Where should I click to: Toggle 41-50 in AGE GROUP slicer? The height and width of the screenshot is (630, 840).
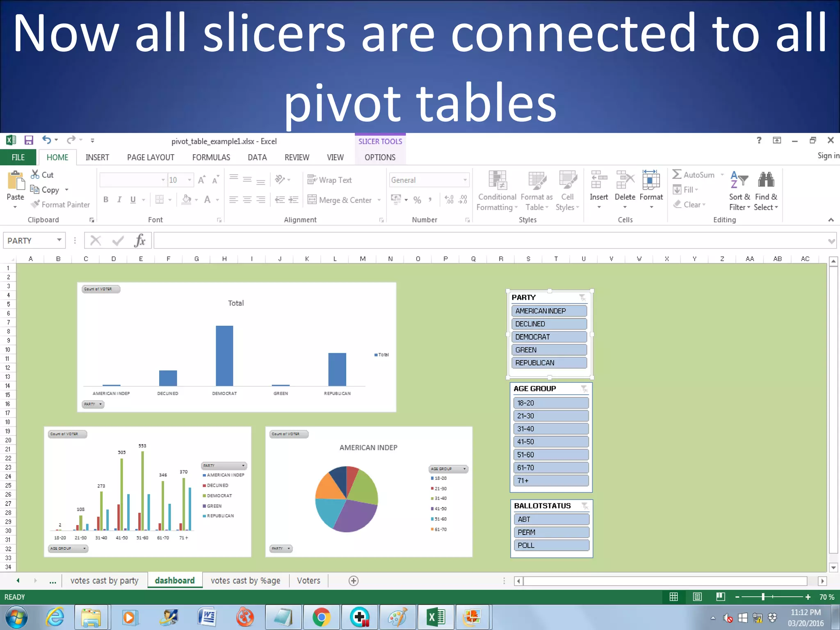point(551,442)
